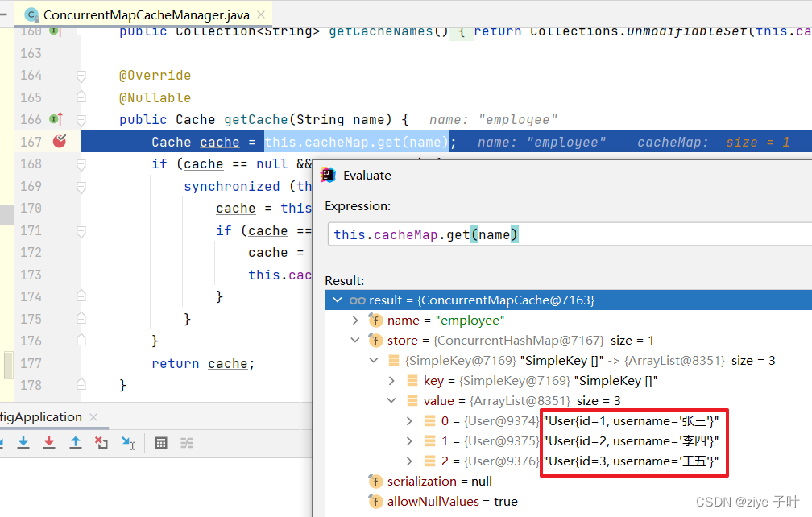The image size is (812, 517).
Task: Collapse the value = ArrayList@8351 node
Action: click(391, 400)
